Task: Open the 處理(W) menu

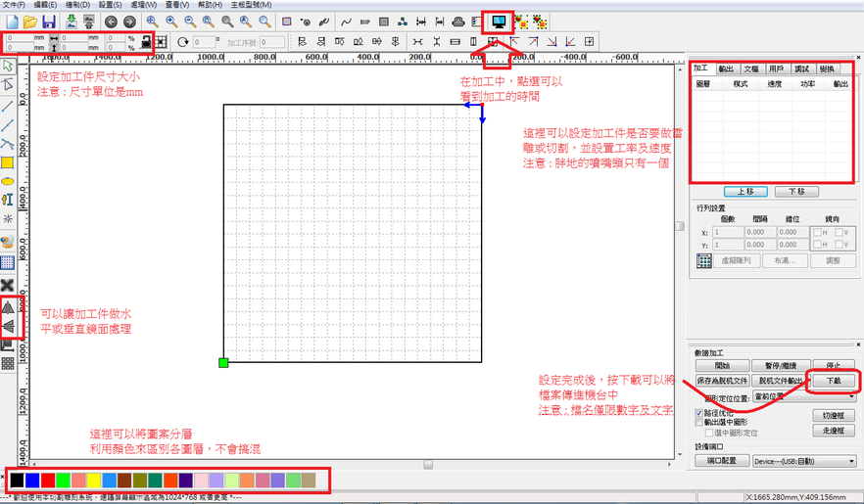Action: (143, 4)
